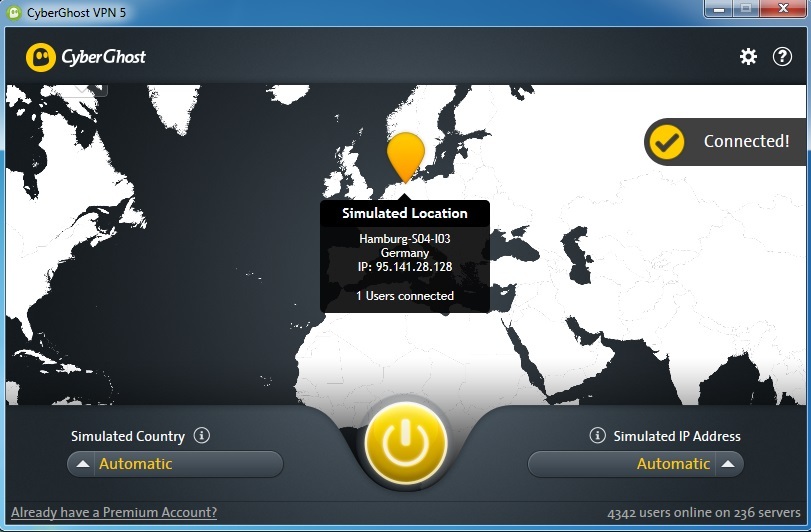Click the Hamburg-S04-I03 server name
Screen dimensions: 811x532
coord(404,239)
